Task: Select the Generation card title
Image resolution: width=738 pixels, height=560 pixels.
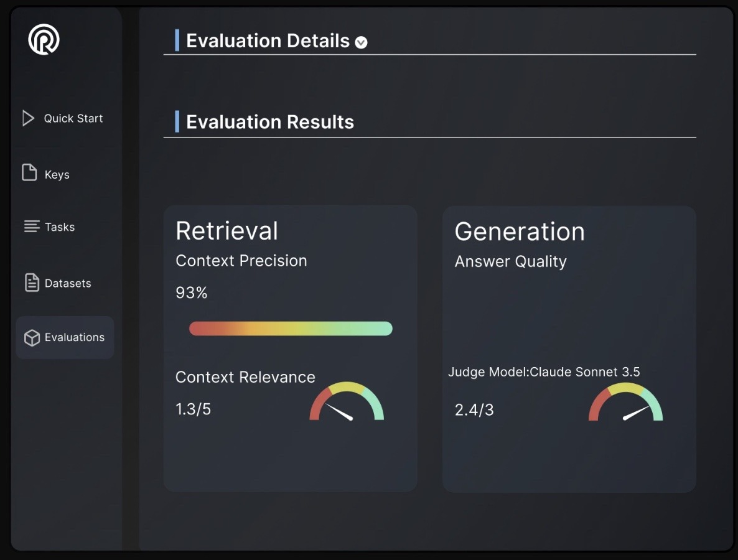Action: click(x=520, y=231)
